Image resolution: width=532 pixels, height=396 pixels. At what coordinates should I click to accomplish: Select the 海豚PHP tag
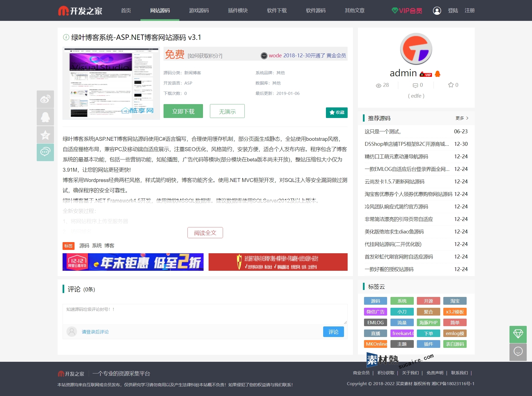coord(428,323)
